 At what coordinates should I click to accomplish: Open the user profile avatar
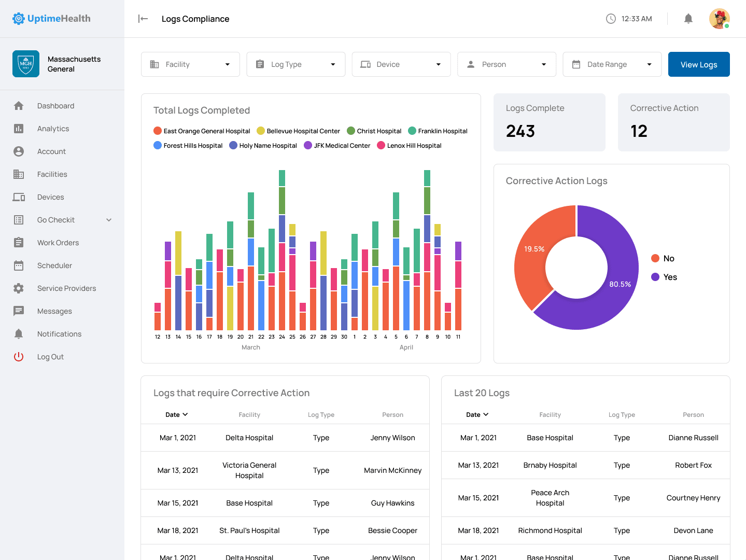click(719, 19)
